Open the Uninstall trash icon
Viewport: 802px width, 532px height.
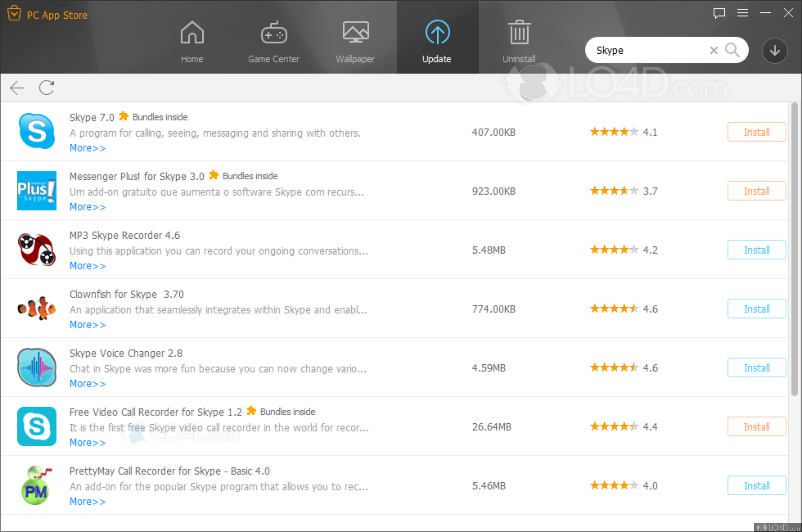pos(519,32)
